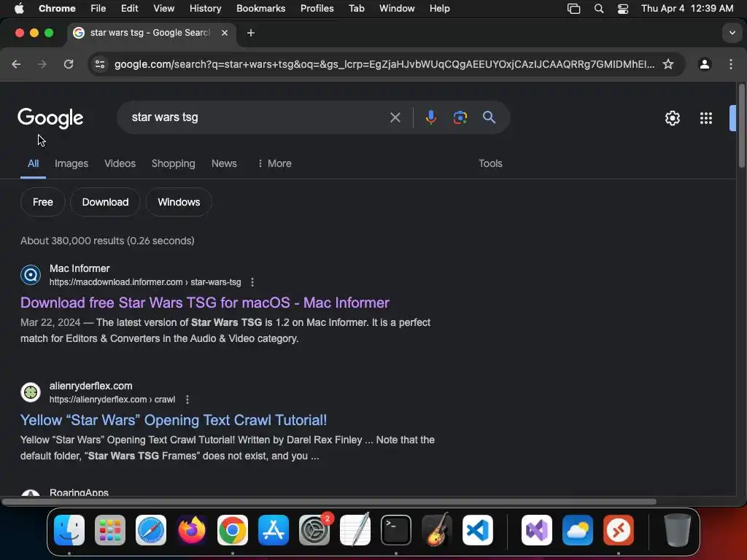
Task: Search by image with Lens icon
Action: 460,117
